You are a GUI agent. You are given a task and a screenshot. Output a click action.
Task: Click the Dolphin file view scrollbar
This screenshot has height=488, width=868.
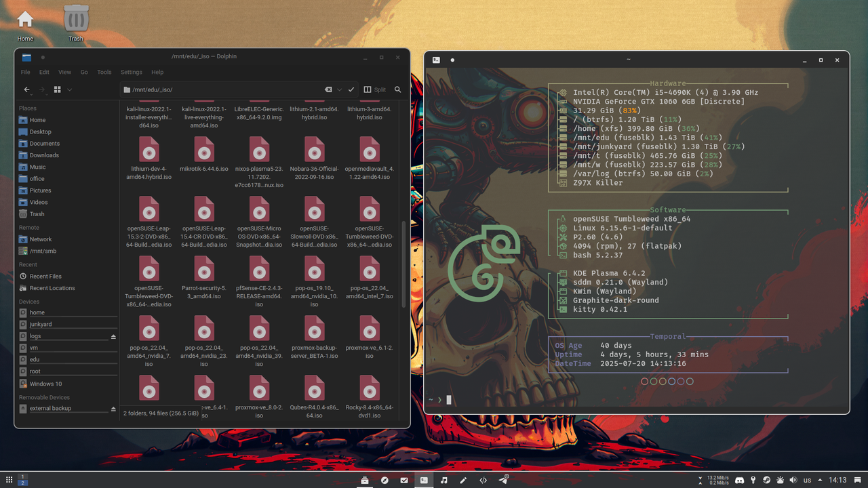tap(405, 264)
